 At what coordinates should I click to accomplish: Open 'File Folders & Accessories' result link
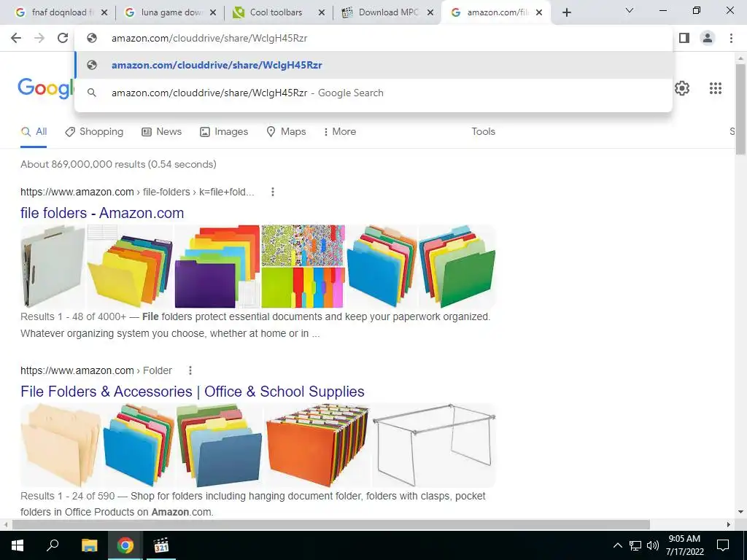(193, 392)
